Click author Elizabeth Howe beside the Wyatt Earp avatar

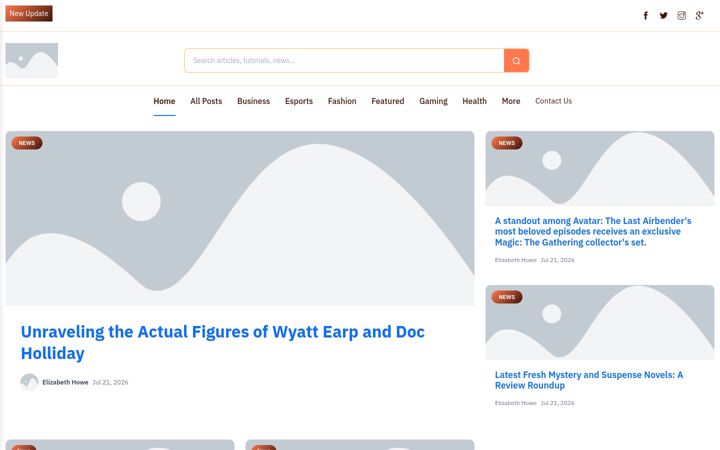point(65,382)
